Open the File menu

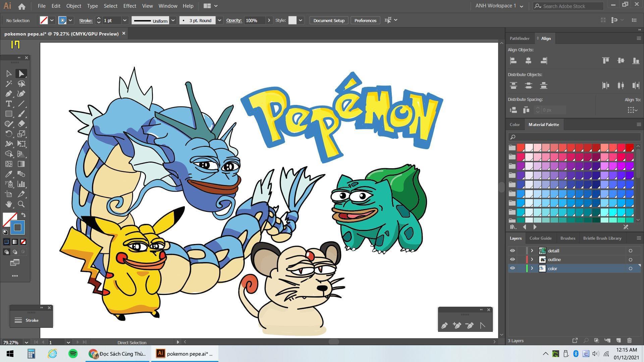(42, 6)
